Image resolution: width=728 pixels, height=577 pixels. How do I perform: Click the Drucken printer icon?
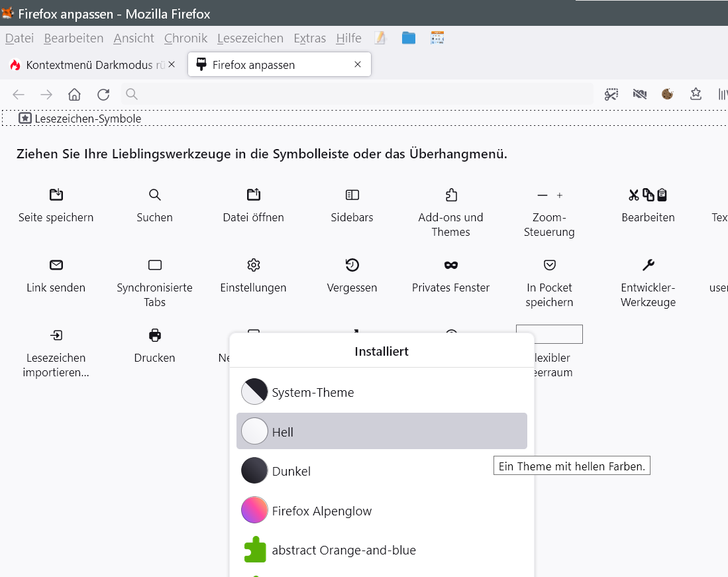pos(155,335)
